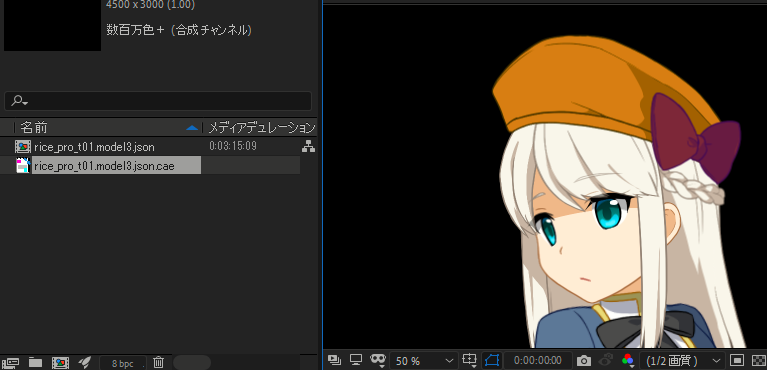Delete selected item with trash icon
The width and height of the screenshot is (767, 370).
tap(158, 363)
